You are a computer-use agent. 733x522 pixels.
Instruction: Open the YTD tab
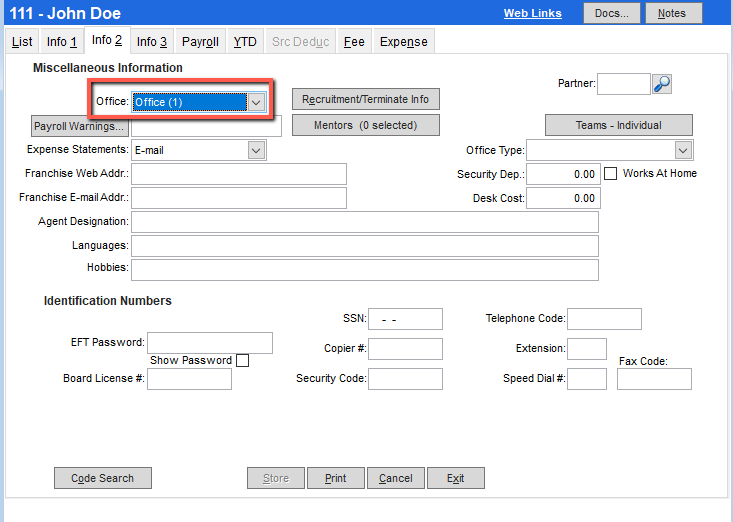(245, 42)
